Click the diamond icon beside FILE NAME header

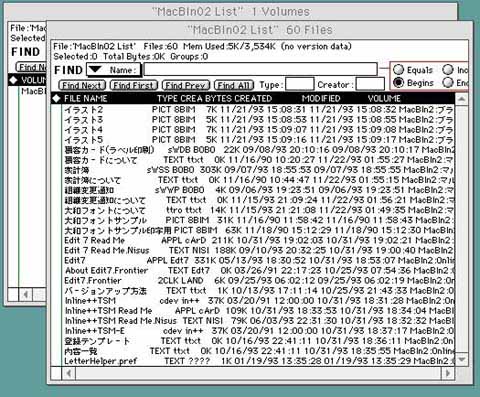tap(56, 98)
